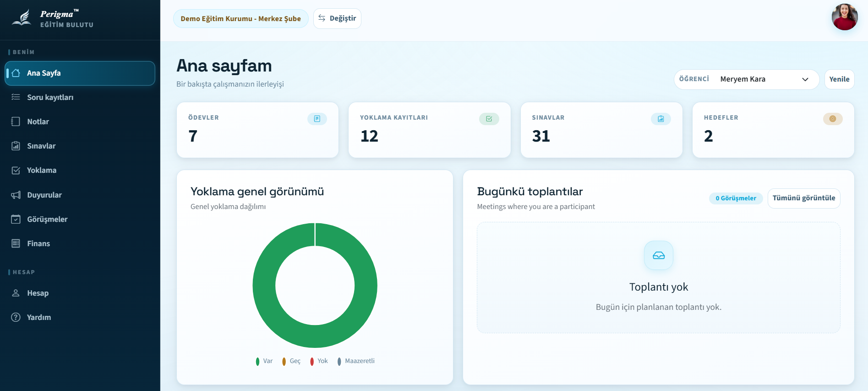The image size is (868, 391).
Task: Go to Soru kayıtları in the sidebar
Action: (50, 97)
